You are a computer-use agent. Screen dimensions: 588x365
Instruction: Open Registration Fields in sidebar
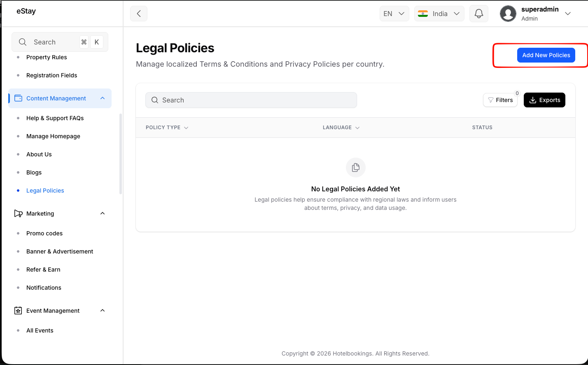pos(52,75)
